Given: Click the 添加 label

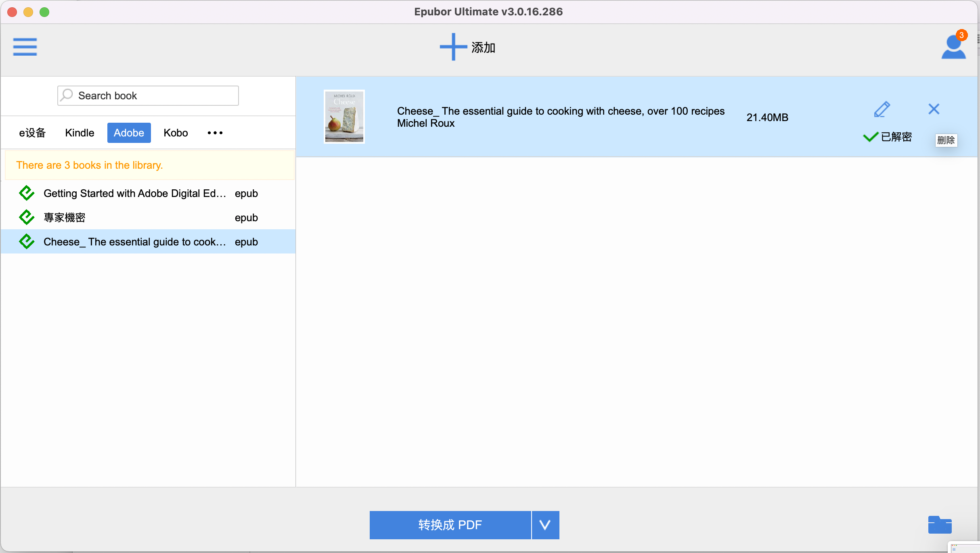Looking at the screenshot, I should [x=483, y=48].
